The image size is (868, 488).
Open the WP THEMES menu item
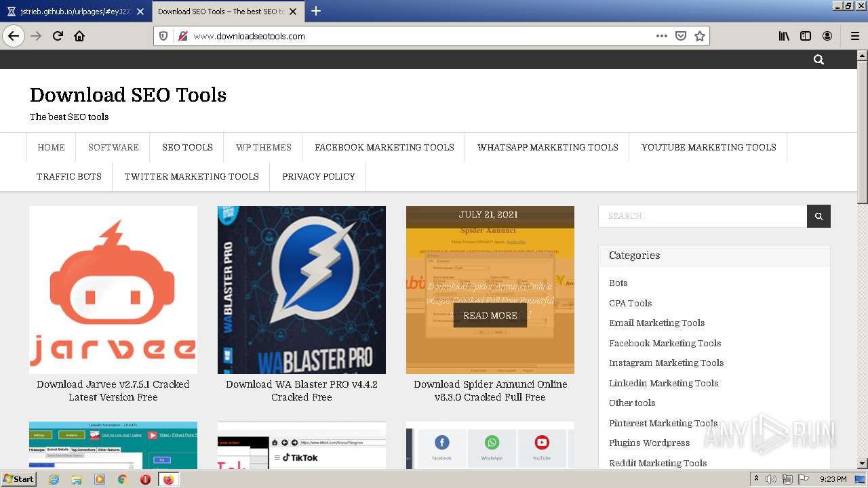pyautogui.click(x=264, y=147)
